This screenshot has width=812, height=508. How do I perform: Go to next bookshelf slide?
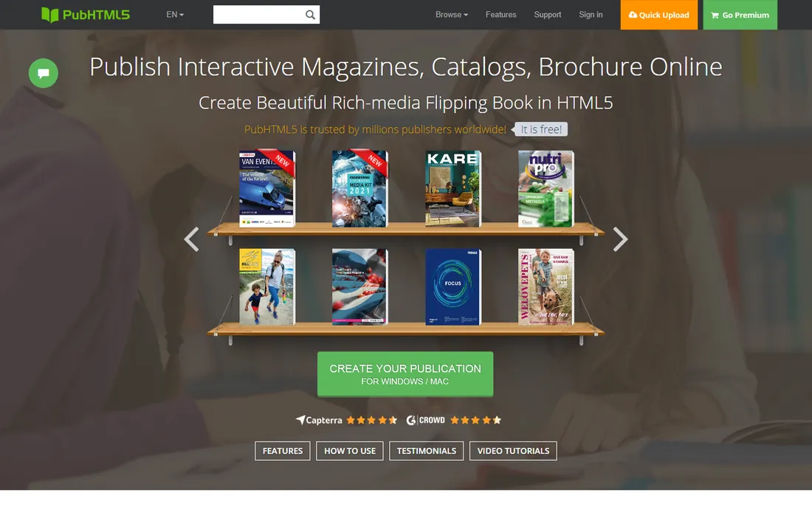point(620,239)
